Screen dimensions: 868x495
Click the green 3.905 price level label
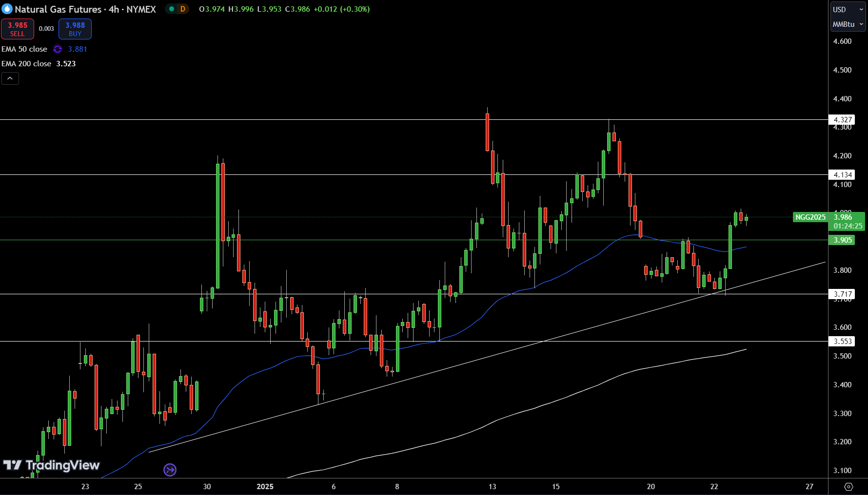842,240
